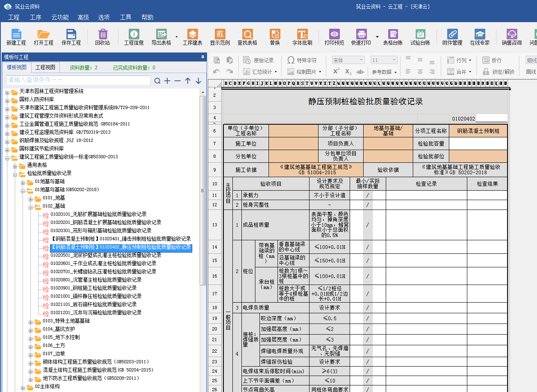Screen dimensions: 537x392
Task: Click the 请输入查询条件 search field
Action: pos(78,80)
